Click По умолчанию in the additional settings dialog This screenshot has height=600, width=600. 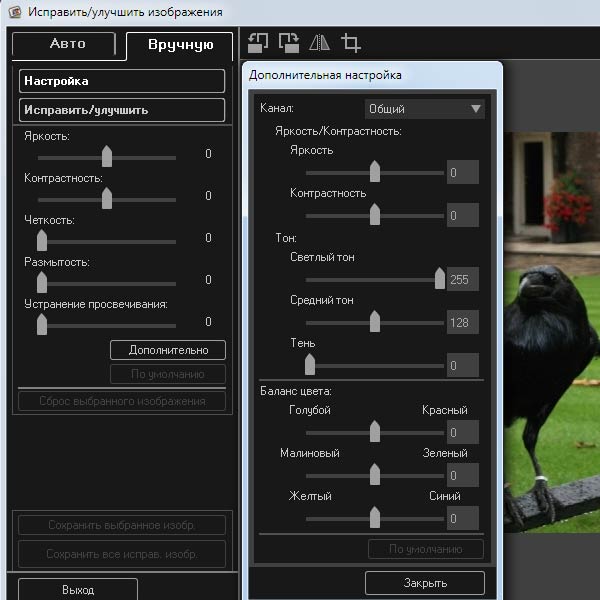426,549
